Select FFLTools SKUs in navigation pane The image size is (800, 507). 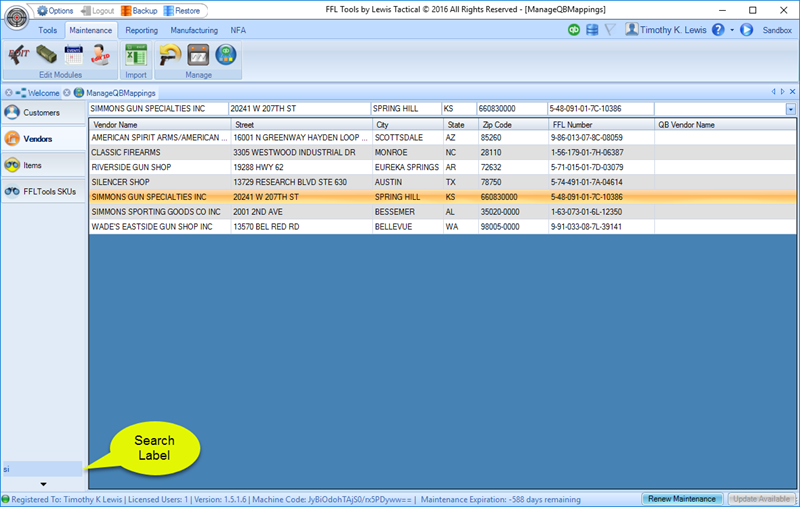point(43,192)
